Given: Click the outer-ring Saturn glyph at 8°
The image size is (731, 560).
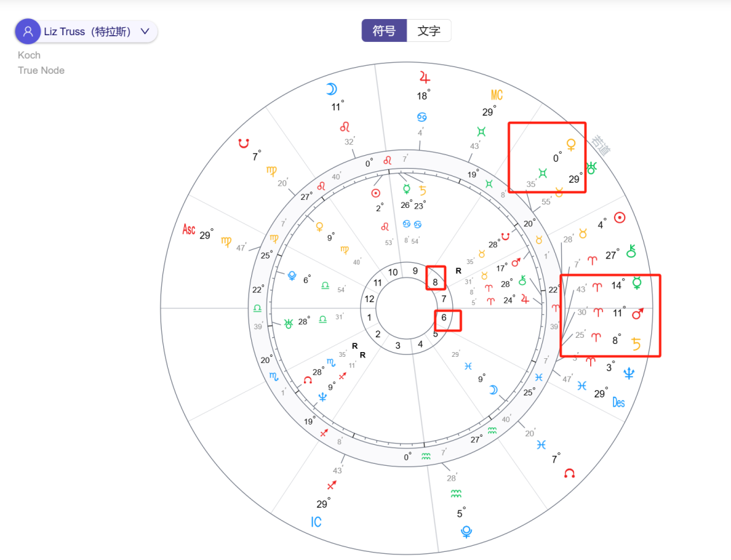Looking at the screenshot, I should tap(636, 343).
